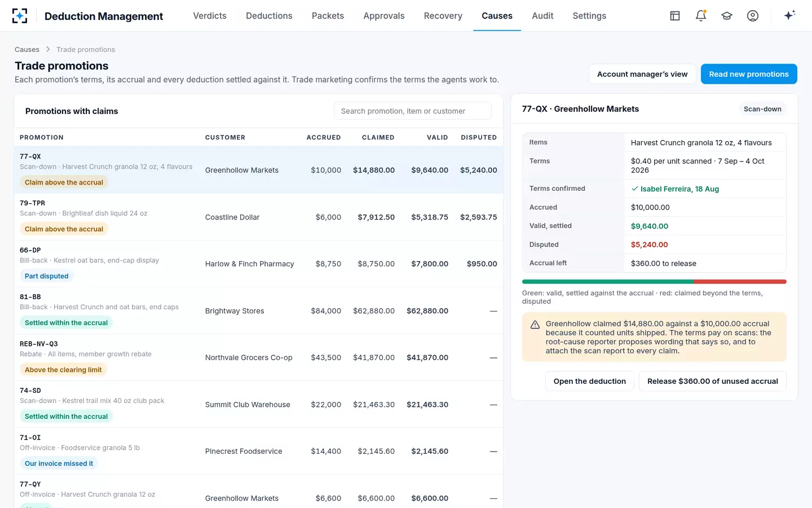This screenshot has width=812, height=508.
Task: Open the Packets tab
Action: tap(328, 16)
